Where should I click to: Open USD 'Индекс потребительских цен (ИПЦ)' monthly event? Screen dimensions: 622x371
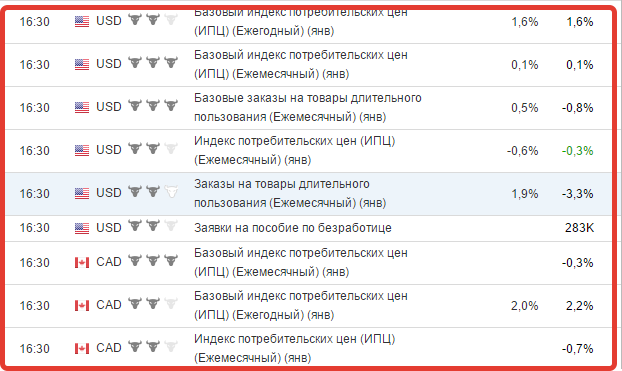click(295, 150)
